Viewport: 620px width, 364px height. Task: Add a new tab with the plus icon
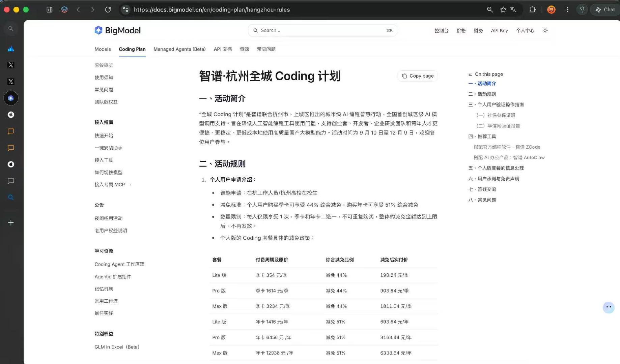[11, 223]
